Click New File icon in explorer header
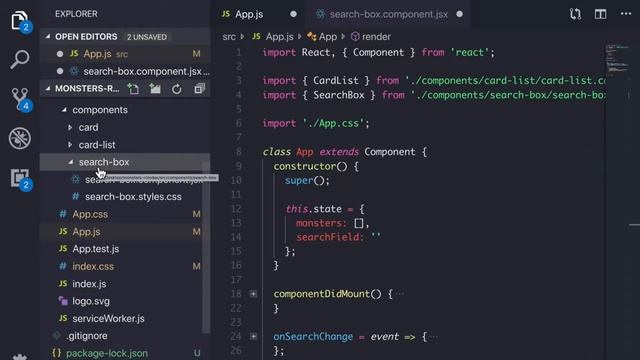The height and width of the screenshot is (360, 640). (x=133, y=89)
